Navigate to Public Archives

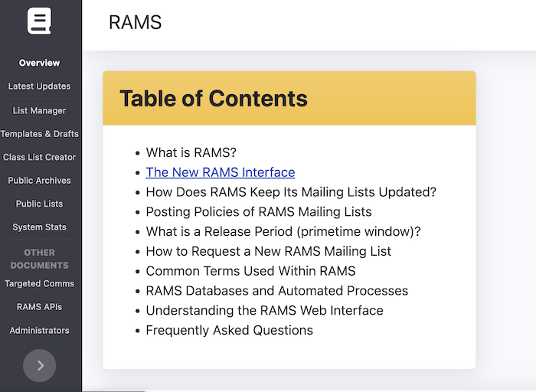pyautogui.click(x=39, y=181)
